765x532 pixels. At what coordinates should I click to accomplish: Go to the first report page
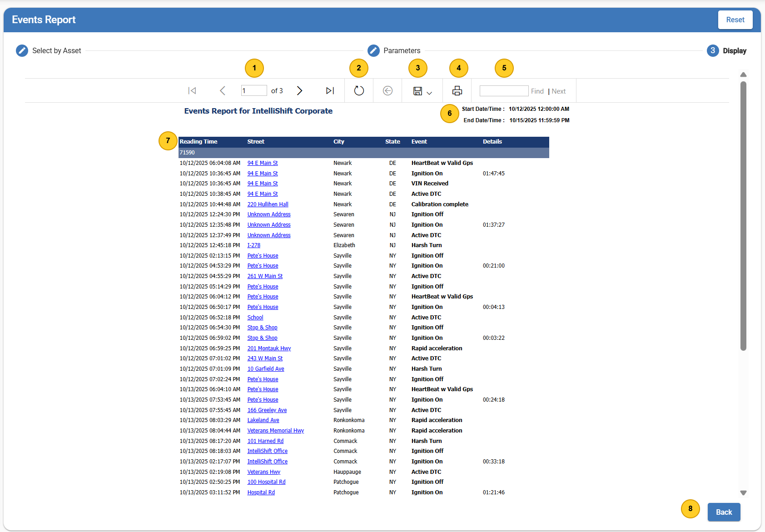click(x=192, y=91)
